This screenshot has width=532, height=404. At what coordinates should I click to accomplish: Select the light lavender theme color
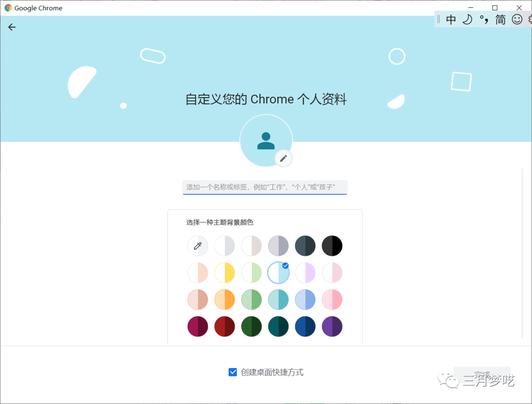[x=305, y=272]
